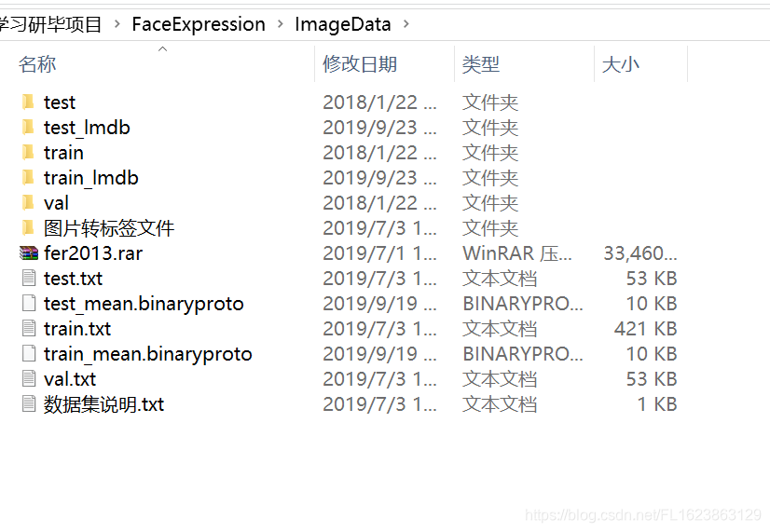The height and width of the screenshot is (532, 770).
Task: Go to FaceExpression in address bar
Action: coord(199,25)
